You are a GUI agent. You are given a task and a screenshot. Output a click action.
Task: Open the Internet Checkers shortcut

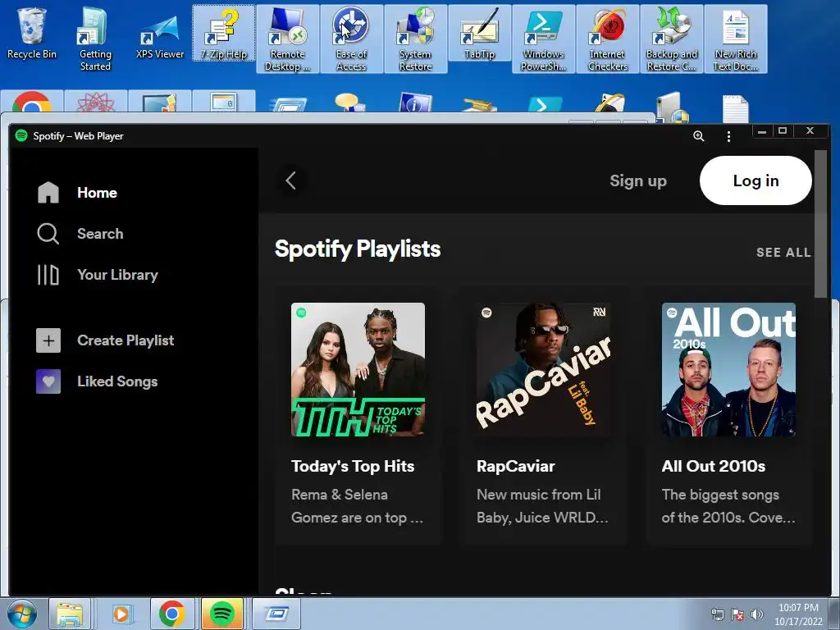608,39
